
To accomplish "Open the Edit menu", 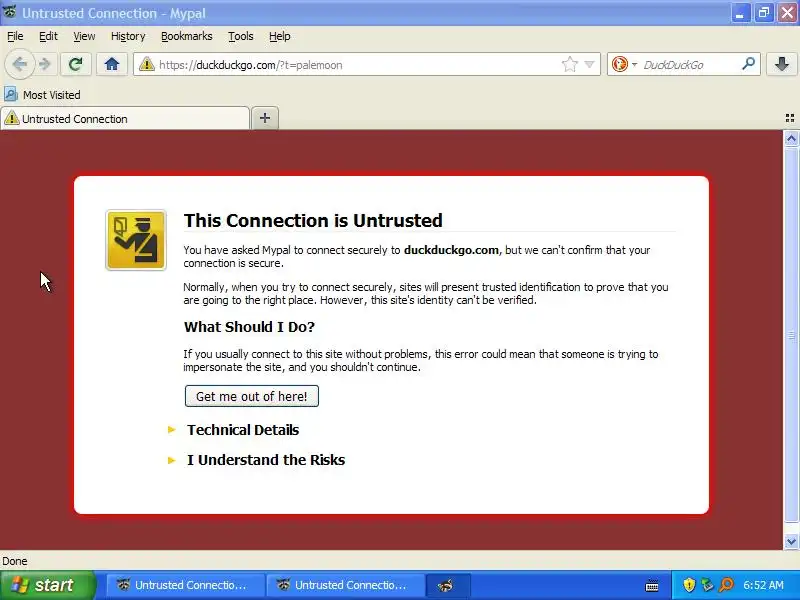I will [x=48, y=36].
